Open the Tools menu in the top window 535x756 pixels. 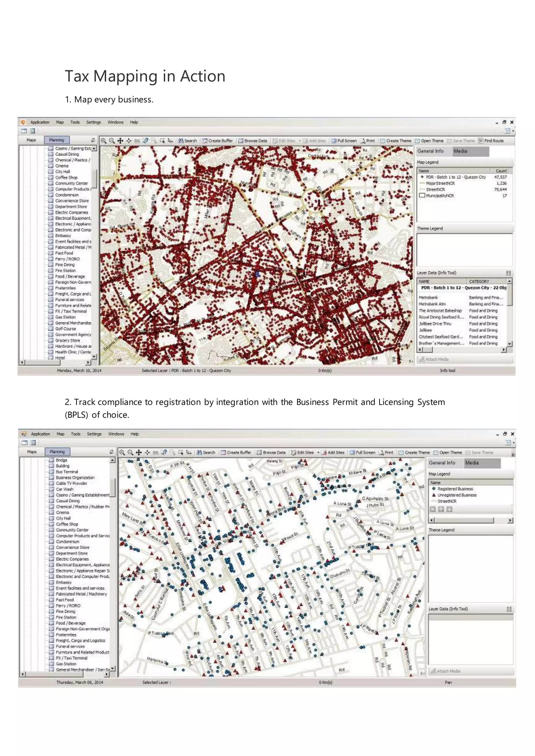75,122
